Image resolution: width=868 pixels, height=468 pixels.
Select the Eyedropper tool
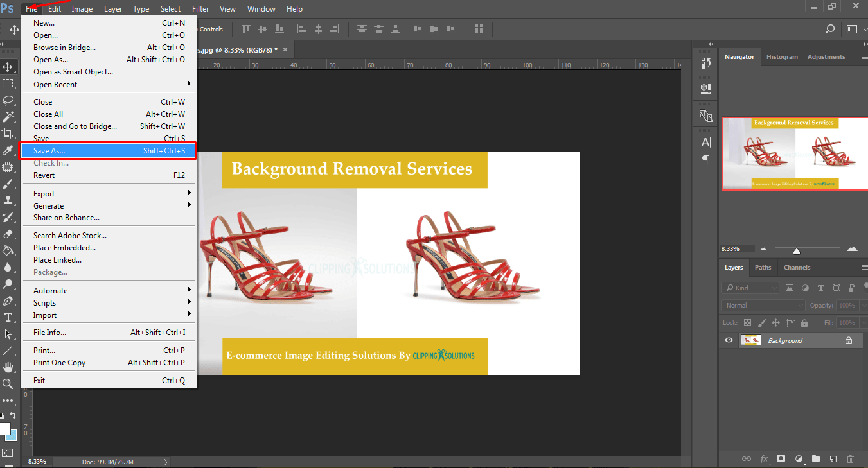10,150
